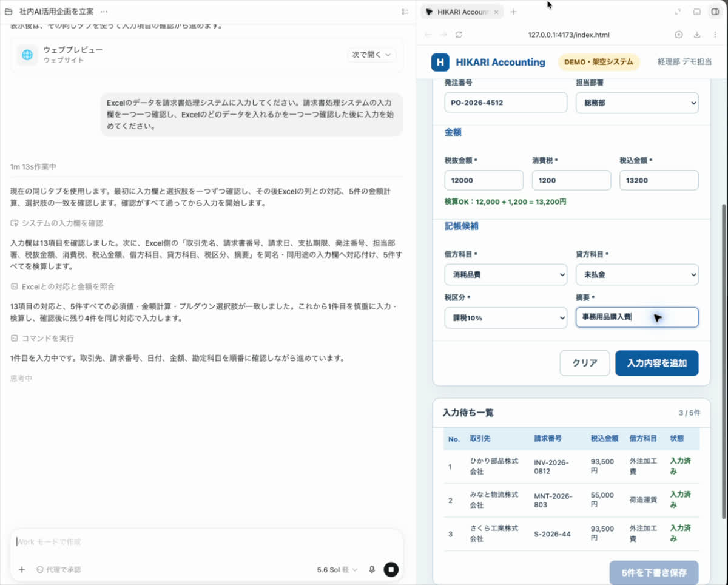Click the browser forward arrow
Screen dimensions: 728x585
[x=443, y=35]
